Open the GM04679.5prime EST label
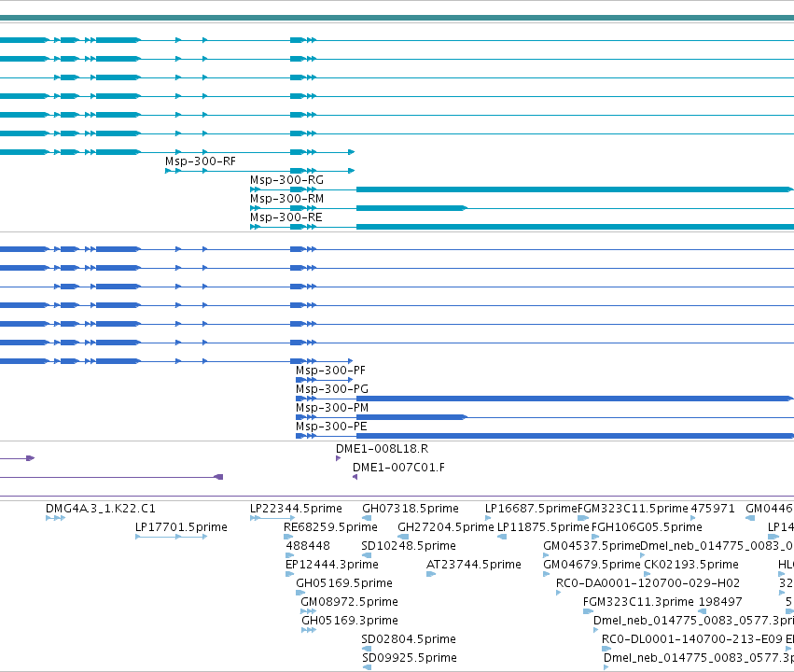The height and width of the screenshot is (672, 794). tap(592, 566)
